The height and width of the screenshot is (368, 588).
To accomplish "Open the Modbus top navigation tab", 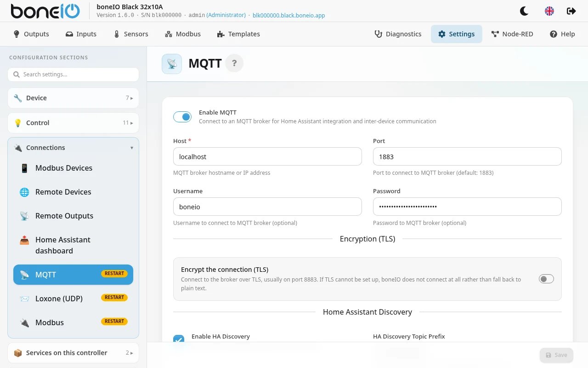I will point(183,34).
